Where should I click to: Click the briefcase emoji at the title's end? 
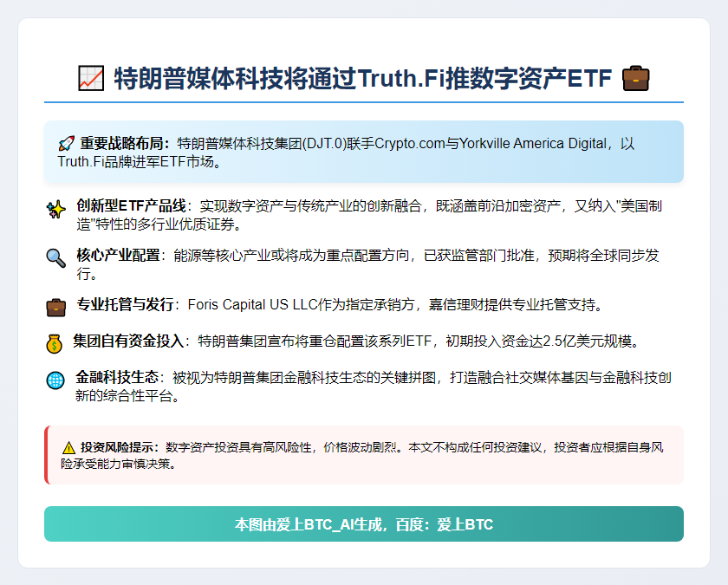tap(635, 78)
